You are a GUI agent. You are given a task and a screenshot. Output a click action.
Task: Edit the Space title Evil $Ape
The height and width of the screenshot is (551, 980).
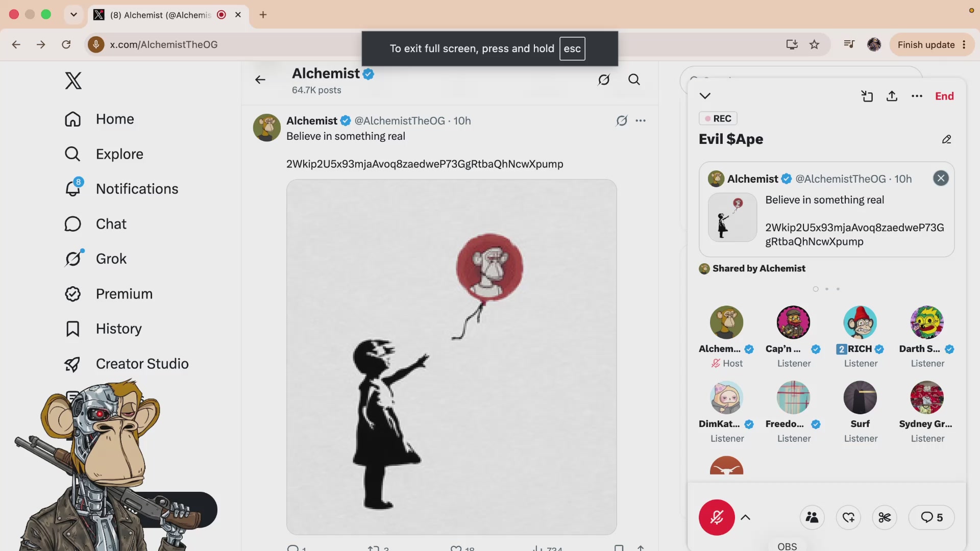[x=946, y=139]
